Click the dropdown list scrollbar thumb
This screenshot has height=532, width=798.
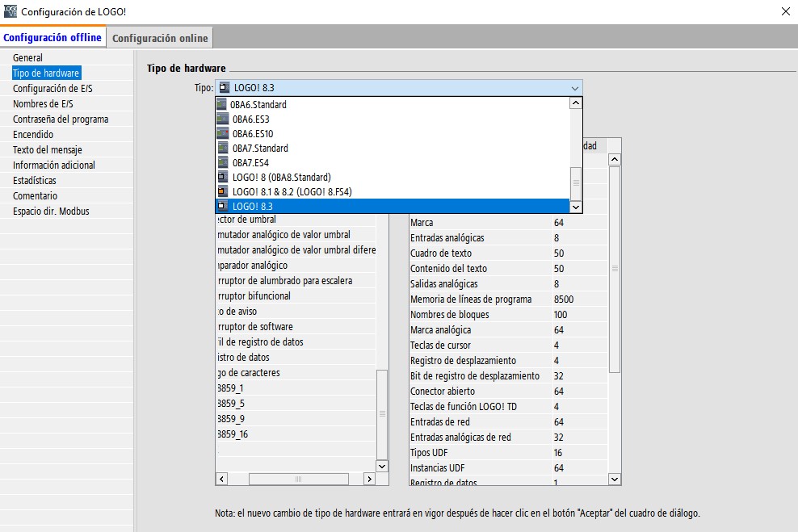[576, 183]
